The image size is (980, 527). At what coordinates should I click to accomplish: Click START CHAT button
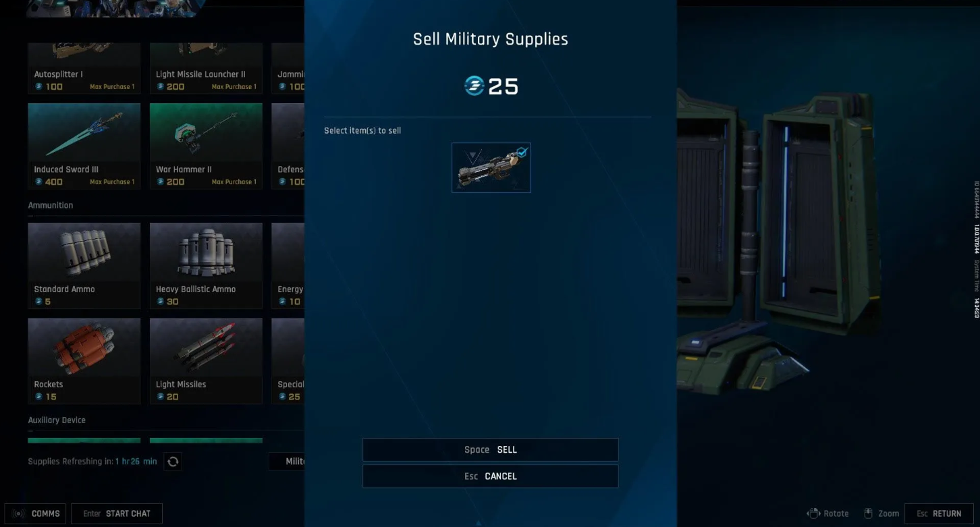(117, 514)
